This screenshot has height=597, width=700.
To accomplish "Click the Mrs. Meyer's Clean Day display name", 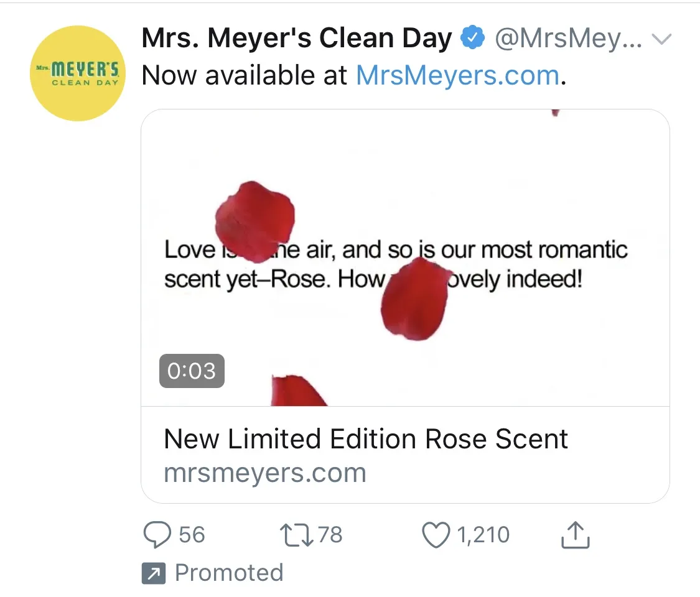I will [297, 39].
